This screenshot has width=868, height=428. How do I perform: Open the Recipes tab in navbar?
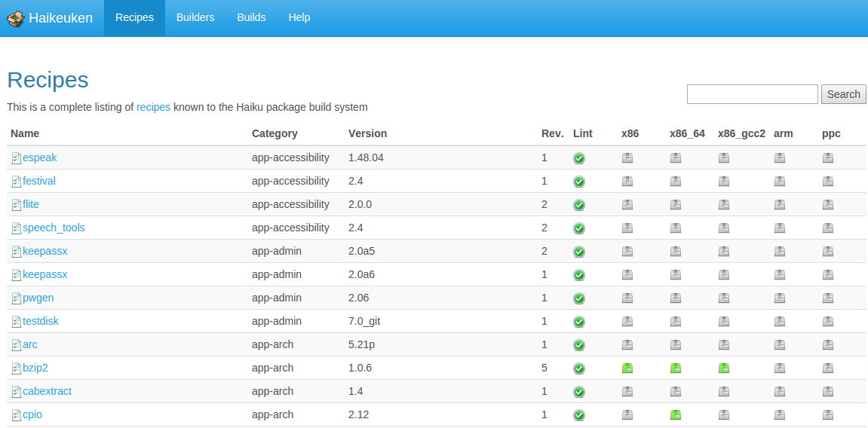tap(134, 17)
